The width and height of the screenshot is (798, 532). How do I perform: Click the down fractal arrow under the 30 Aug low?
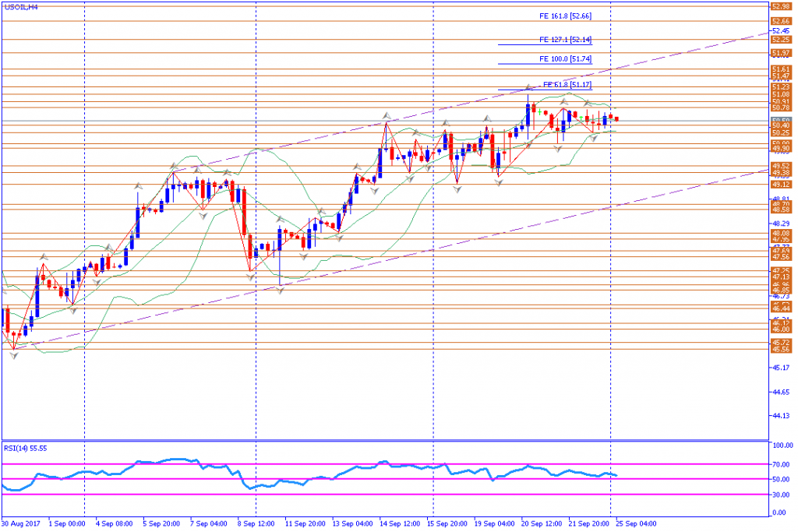pyautogui.click(x=14, y=356)
